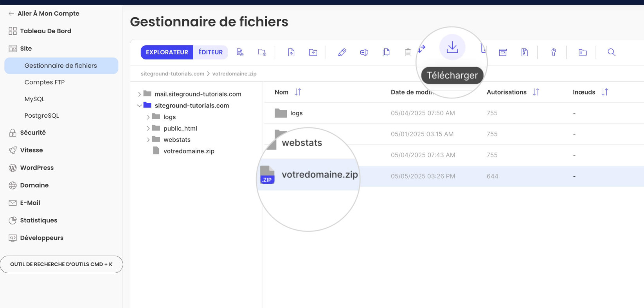Open the Sécurité sidebar section
Screen dimensions: 644x308
coord(33,133)
